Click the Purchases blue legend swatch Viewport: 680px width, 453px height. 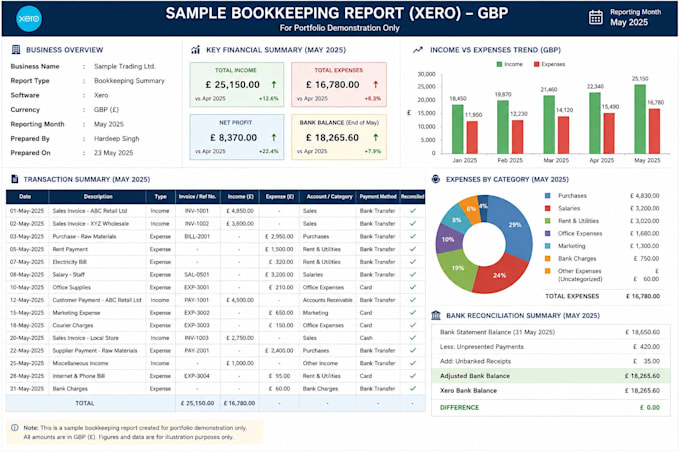pos(548,196)
